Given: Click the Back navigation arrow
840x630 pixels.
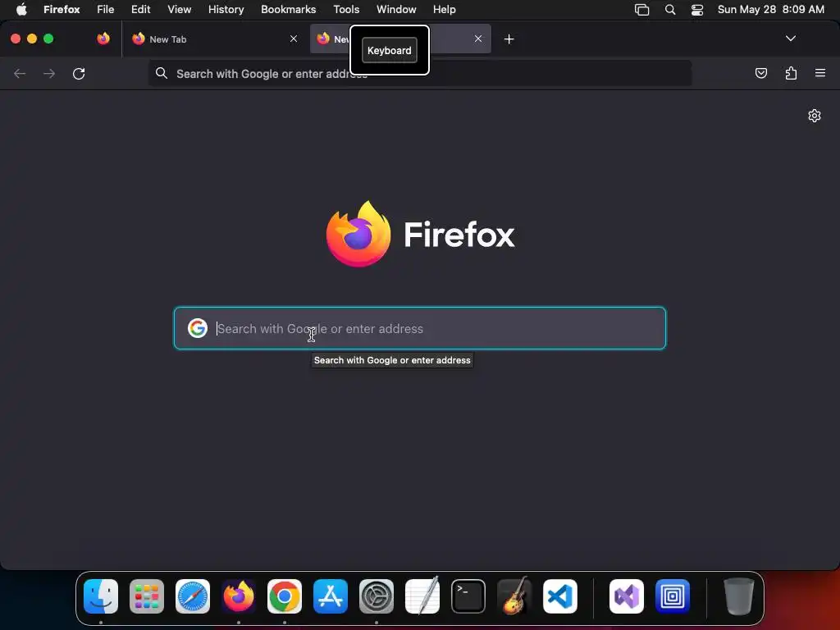Looking at the screenshot, I should pos(20,73).
